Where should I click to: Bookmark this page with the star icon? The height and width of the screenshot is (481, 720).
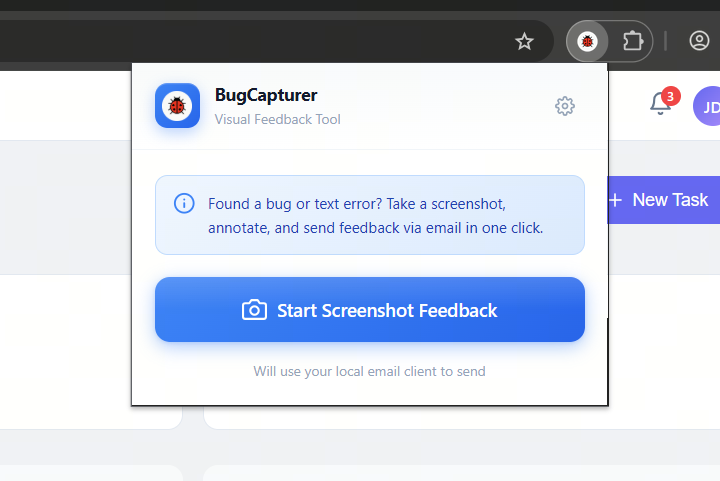pyautogui.click(x=524, y=42)
